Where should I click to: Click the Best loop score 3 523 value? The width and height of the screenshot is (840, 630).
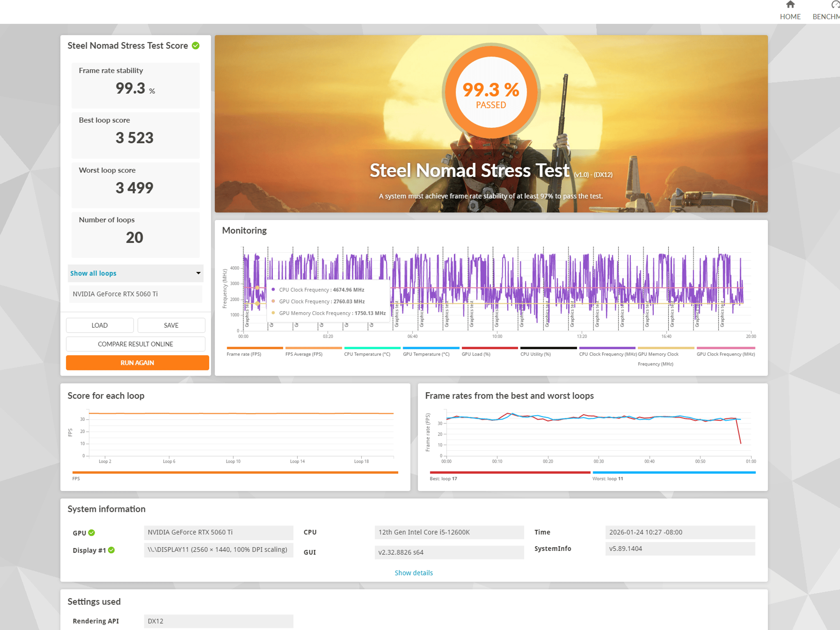(x=134, y=138)
